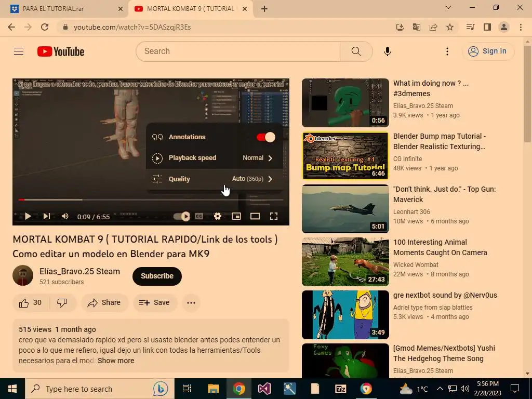This screenshot has height=399, width=532.
Task: Go to YouTube home via logo
Action: 61,51
